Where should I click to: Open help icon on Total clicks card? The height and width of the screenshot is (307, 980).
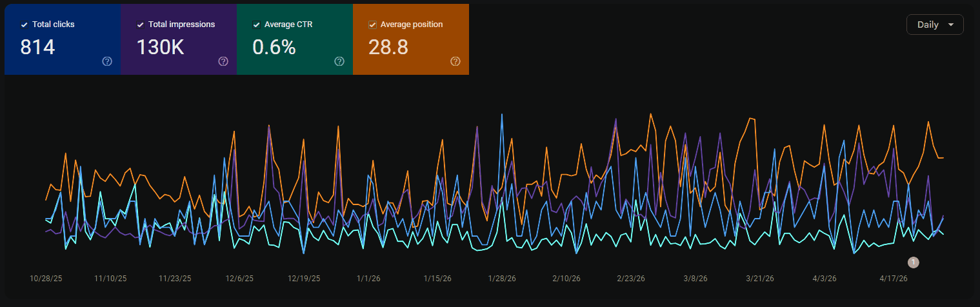pyautogui.click(x=107, y=61)
